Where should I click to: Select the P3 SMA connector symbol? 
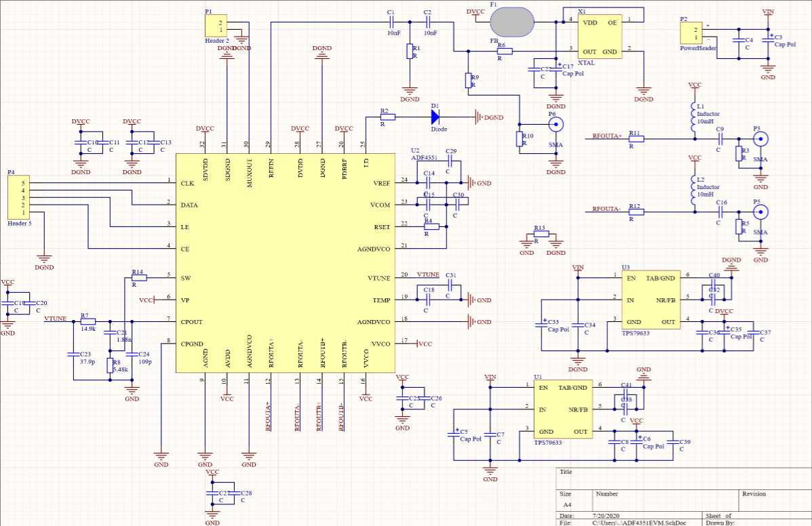760,138
